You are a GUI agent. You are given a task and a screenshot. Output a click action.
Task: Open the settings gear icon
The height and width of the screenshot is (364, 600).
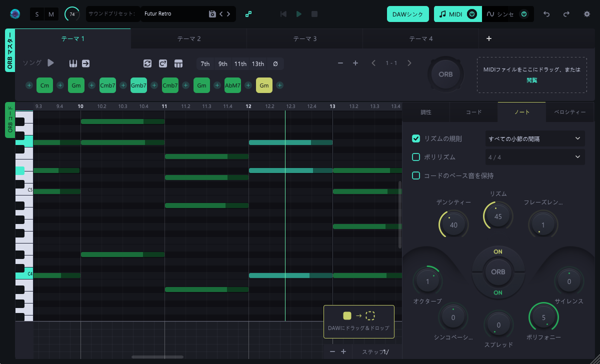(x=587, y=14)
